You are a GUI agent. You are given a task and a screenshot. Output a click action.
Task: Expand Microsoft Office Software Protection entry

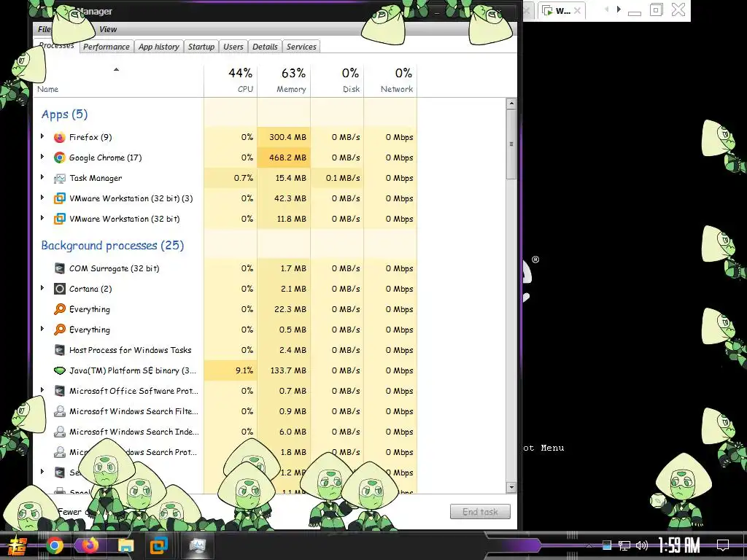pos(42,391)
